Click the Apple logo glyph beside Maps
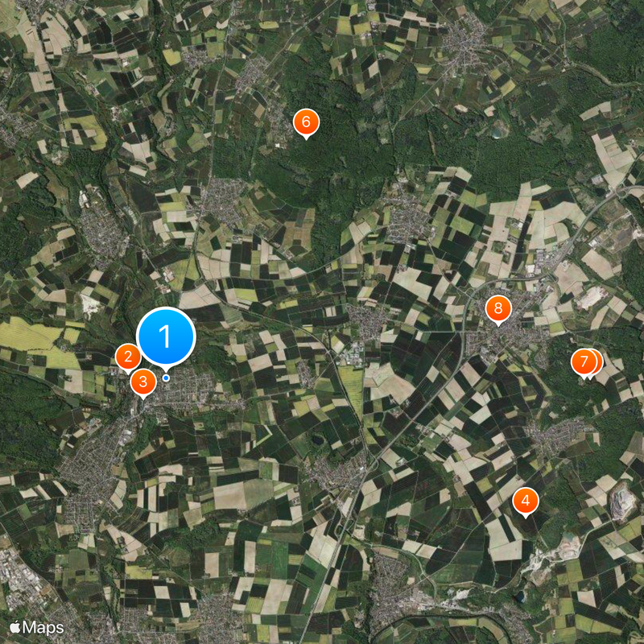 pos(14,627)
